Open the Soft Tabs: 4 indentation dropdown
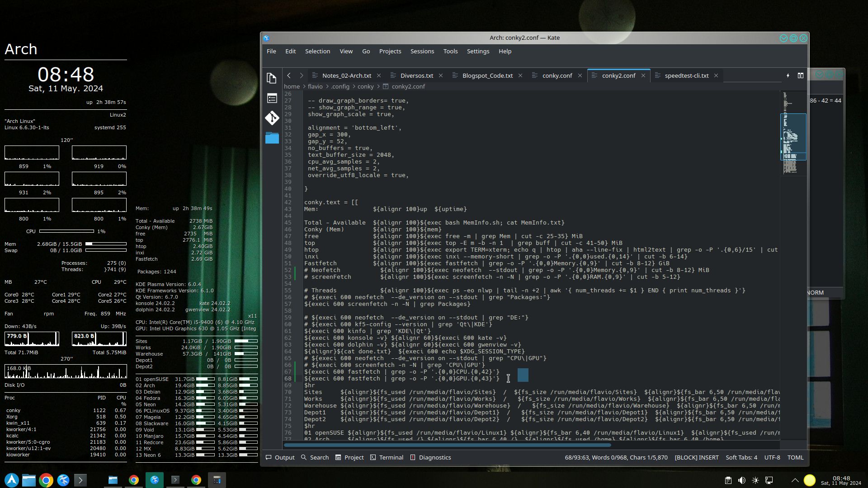868x488 pixels. [741, 458]
